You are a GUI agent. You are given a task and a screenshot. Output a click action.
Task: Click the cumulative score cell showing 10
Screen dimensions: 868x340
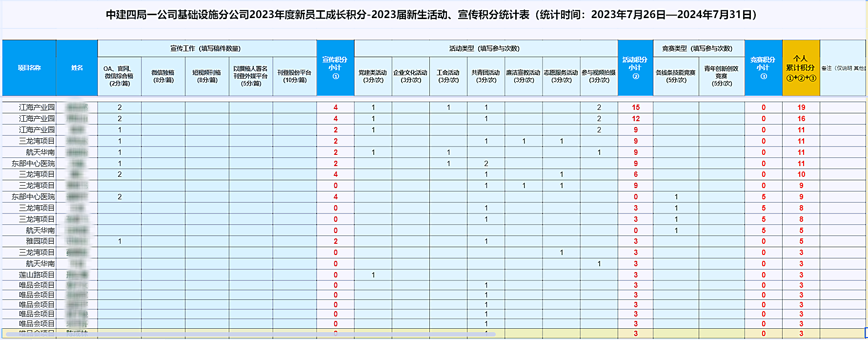[801, 174]
